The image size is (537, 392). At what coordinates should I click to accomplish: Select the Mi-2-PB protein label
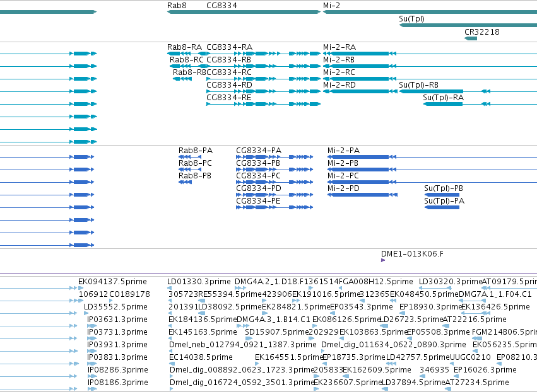[x=343, y=163]
